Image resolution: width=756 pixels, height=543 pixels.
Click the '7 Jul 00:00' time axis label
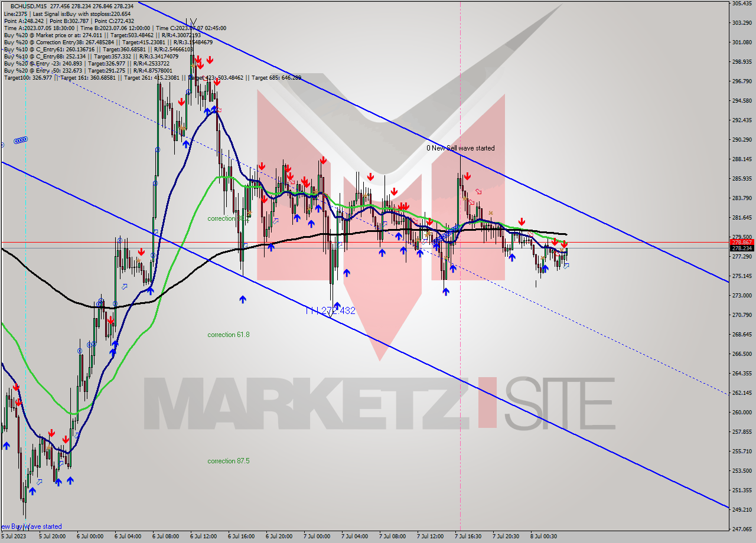pos(317,537)
